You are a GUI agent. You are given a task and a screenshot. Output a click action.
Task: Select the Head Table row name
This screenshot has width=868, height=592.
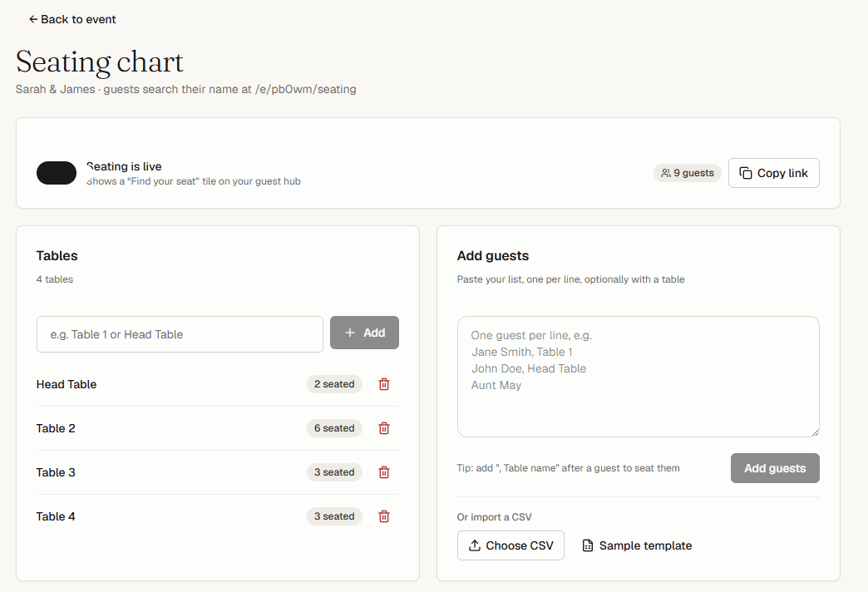(67, 384)
